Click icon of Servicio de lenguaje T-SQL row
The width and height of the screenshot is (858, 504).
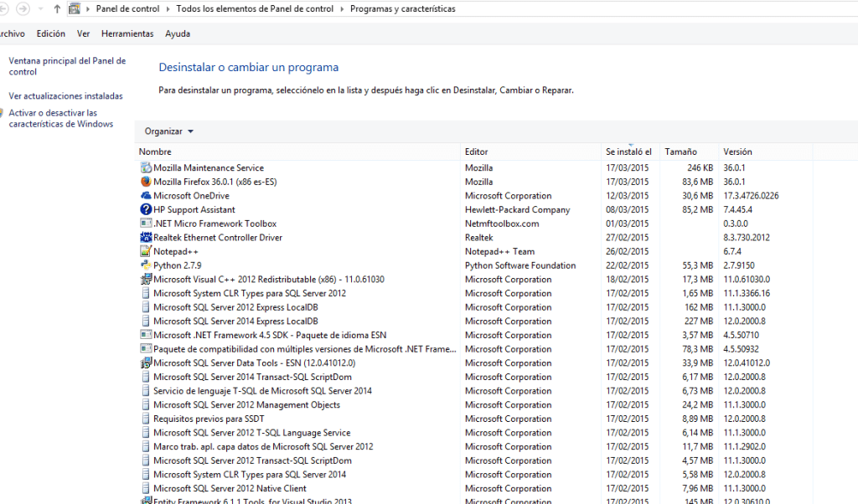[146, 391]
